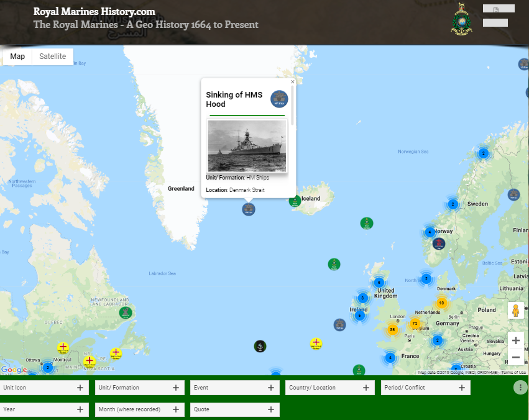Select the Map view tab
The image size is (529, 420).
click(17, 57)
